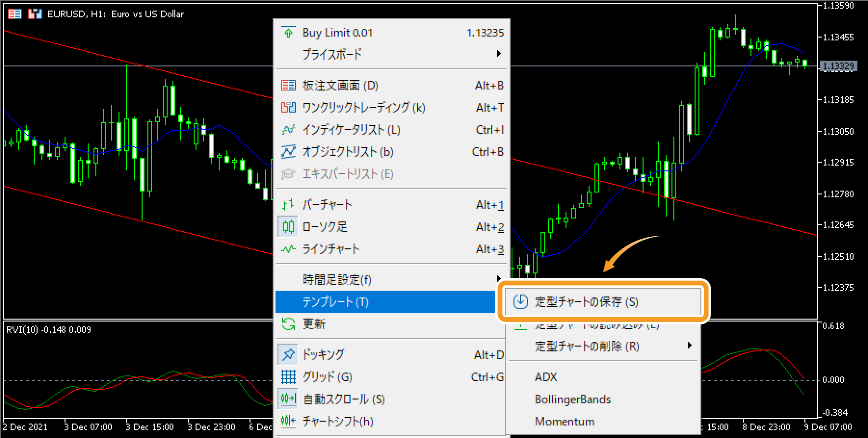This screenshot has width=868, height=438.
Task: Open 板注文画面 (D) from context menu
Action: (391, 86)
